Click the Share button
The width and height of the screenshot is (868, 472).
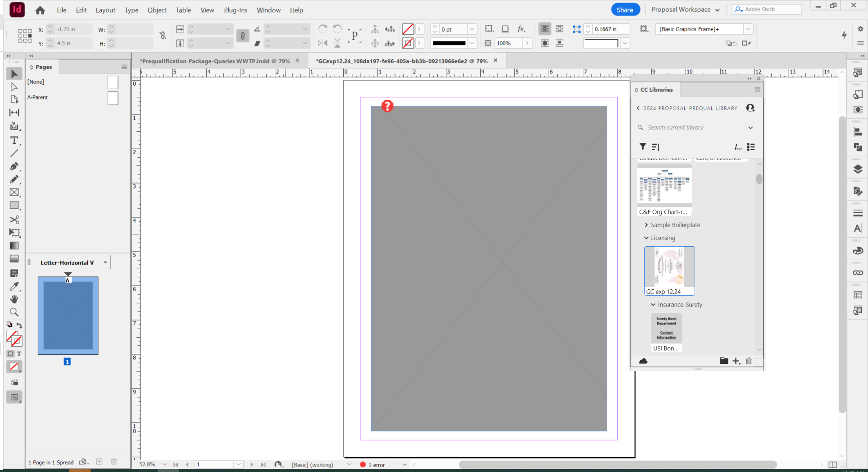click(625, 9)
